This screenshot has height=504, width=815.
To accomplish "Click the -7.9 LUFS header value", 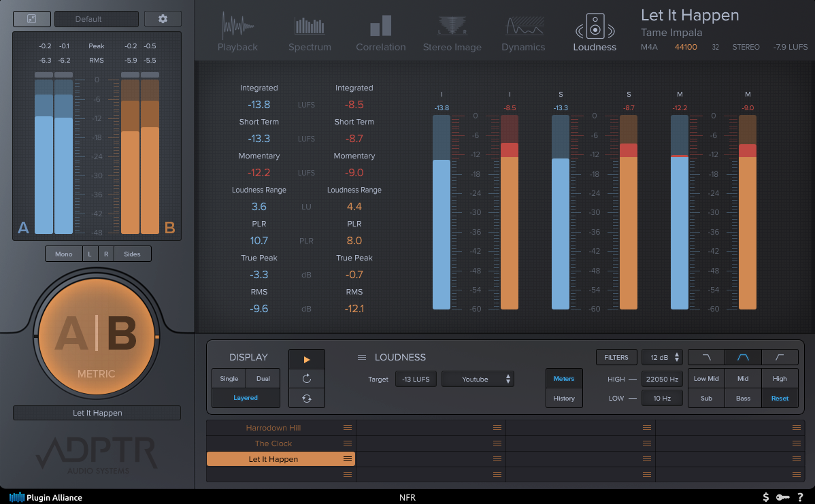I will click(790, 47).
